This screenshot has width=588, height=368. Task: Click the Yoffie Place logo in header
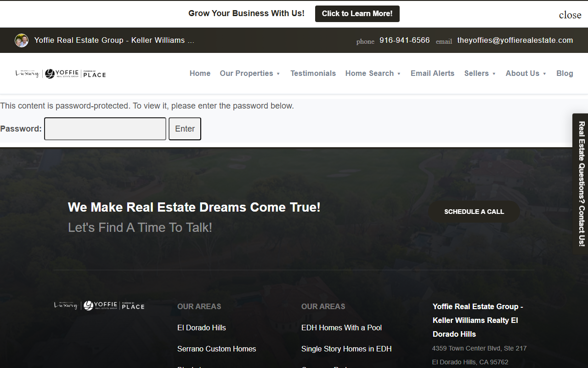61,74
